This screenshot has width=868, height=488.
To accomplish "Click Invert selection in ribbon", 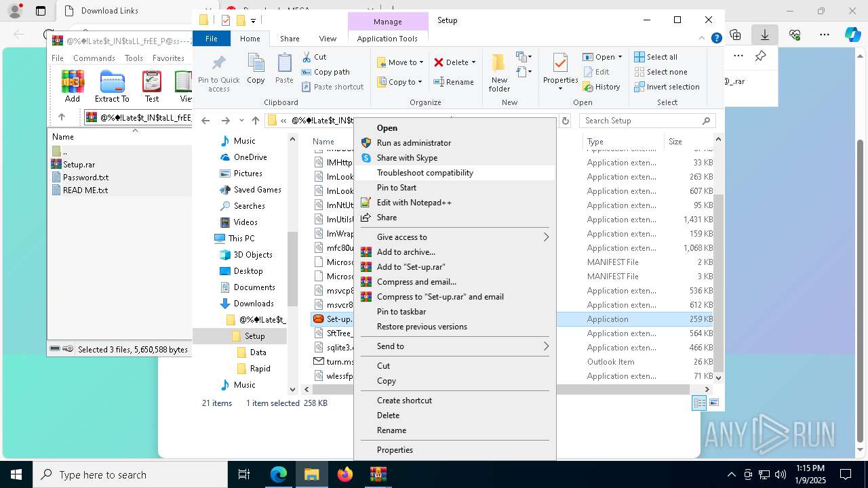I will tap(667, 87).
